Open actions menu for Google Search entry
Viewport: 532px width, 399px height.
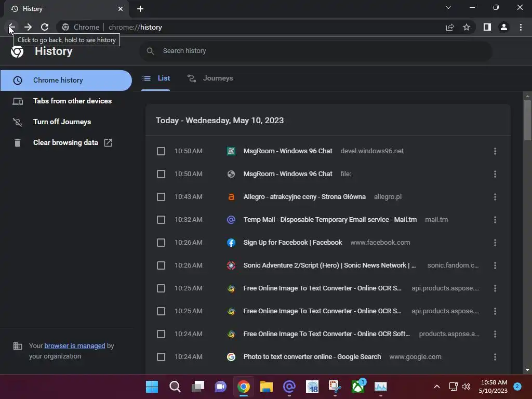pyautogui.click(x=495, y=357)
